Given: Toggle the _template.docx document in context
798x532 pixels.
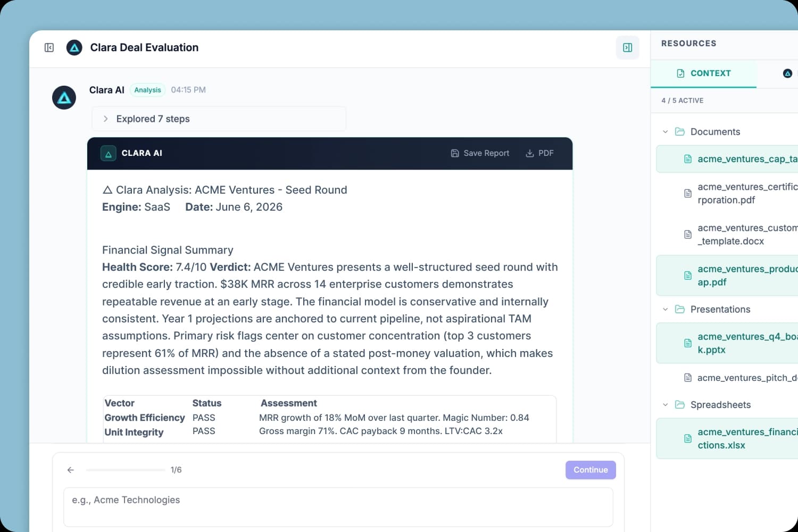Looking at the screenshot, I should pos(727,235).
